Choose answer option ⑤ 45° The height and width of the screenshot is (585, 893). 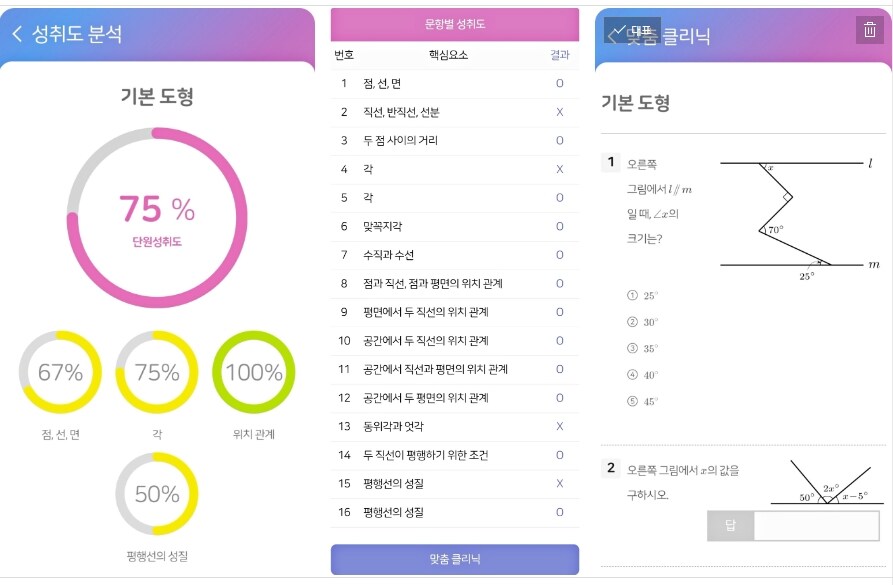pos(642,401)
